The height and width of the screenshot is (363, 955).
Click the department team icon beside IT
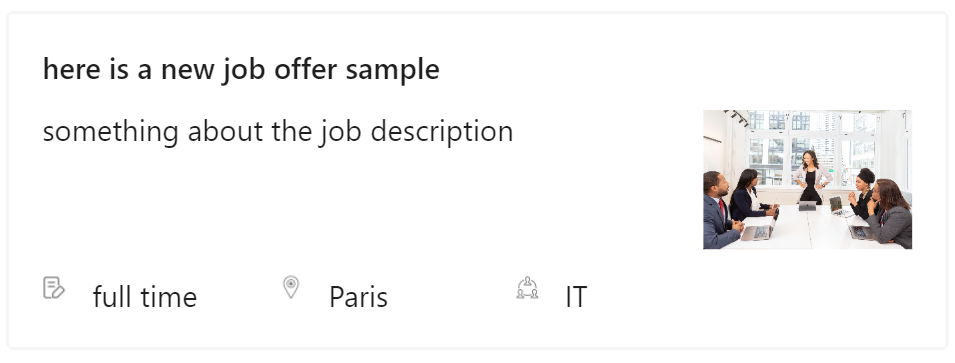(x=527, y=287)
